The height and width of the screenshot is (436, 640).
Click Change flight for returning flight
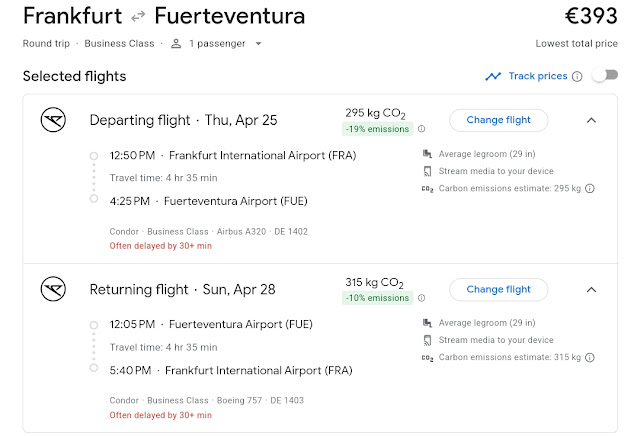(x=498, y=289)
